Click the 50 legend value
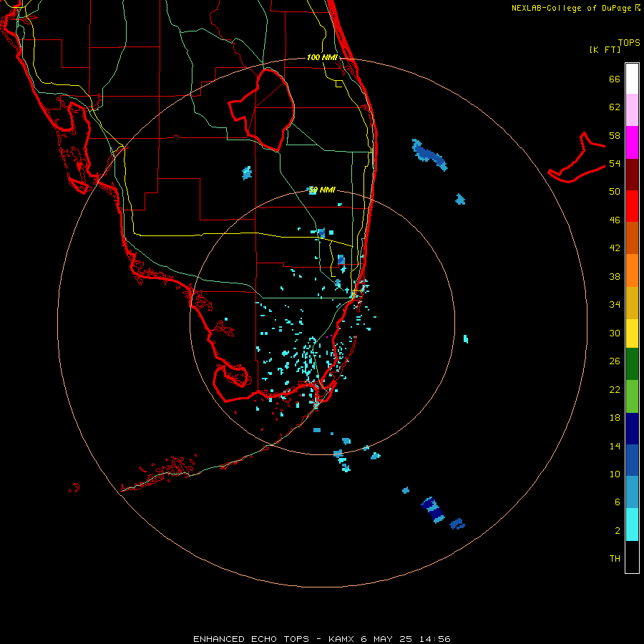The width and height of the screenshot is (644, 644). click(615, 192)
